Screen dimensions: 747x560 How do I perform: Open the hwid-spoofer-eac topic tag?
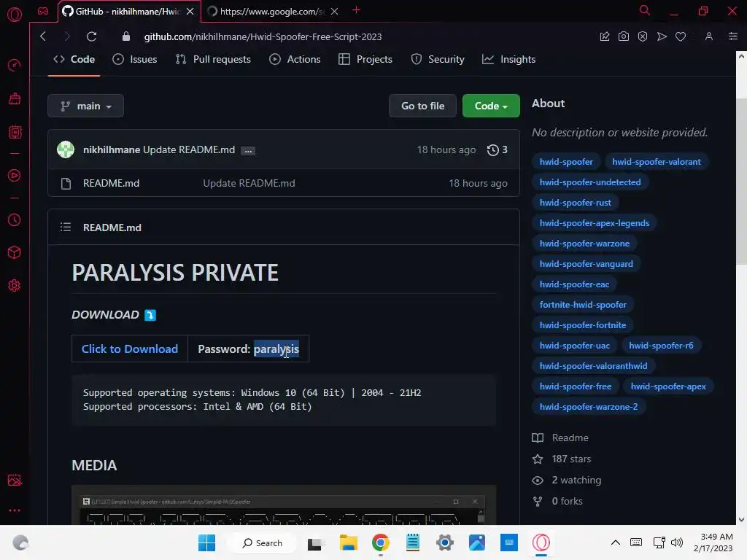tap(574, 284)
